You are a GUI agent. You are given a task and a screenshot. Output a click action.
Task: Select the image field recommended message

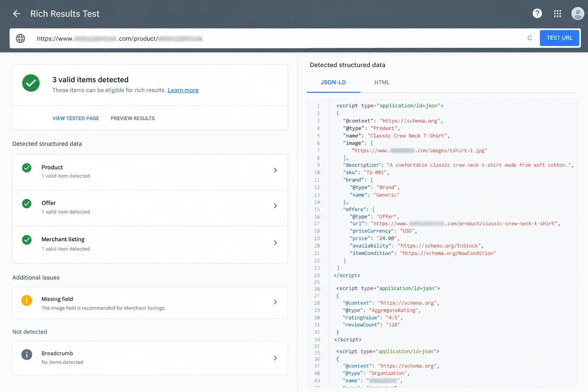coord(103,308)
